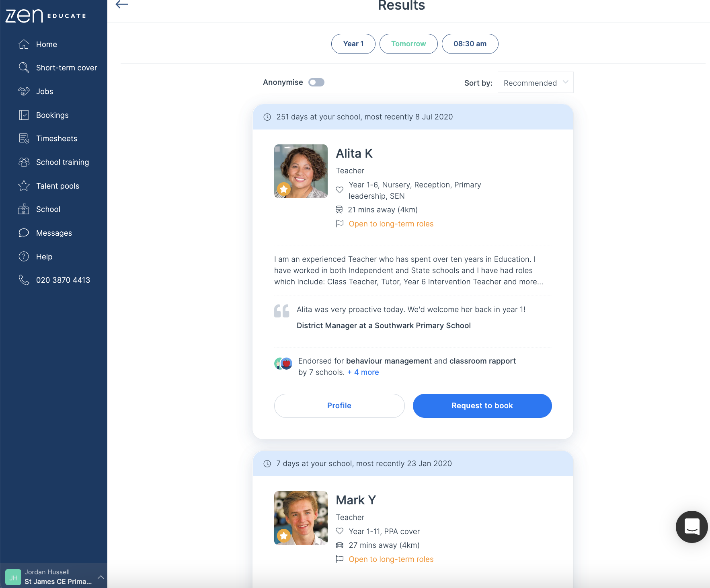Viewport: 710px width, 588px height.
Task: Request to book Alita K
Action: pos(482,405)
